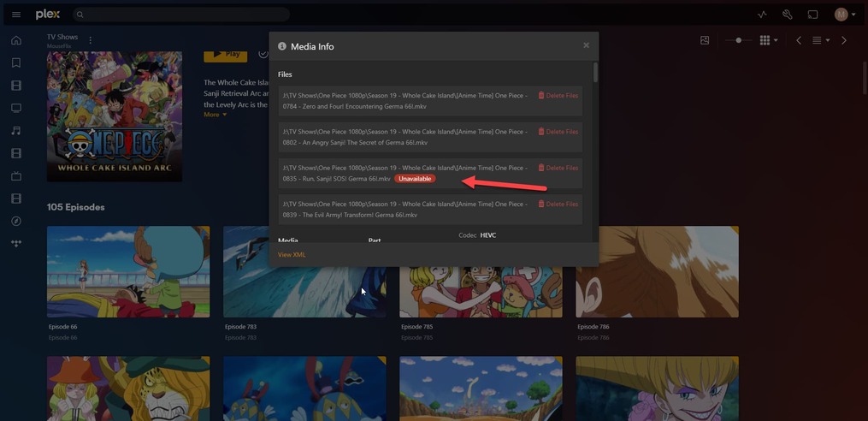The height and width of the screenshot is (421, 868).
Task: Open the Discover compass sidebar icon
Action: point(16,221)
